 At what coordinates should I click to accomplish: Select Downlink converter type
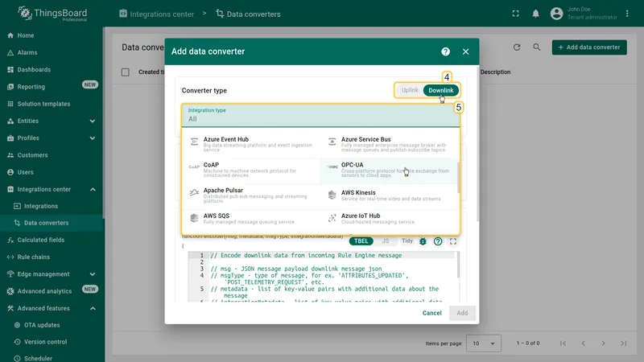pos(441,90)
